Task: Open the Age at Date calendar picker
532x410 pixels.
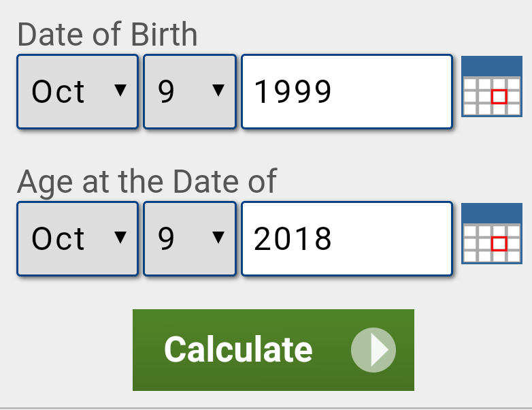Action: 491,234
